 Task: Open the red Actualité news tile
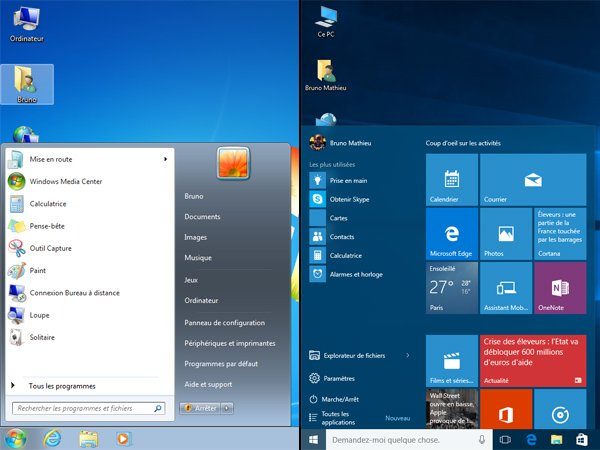tap(533, 361)
